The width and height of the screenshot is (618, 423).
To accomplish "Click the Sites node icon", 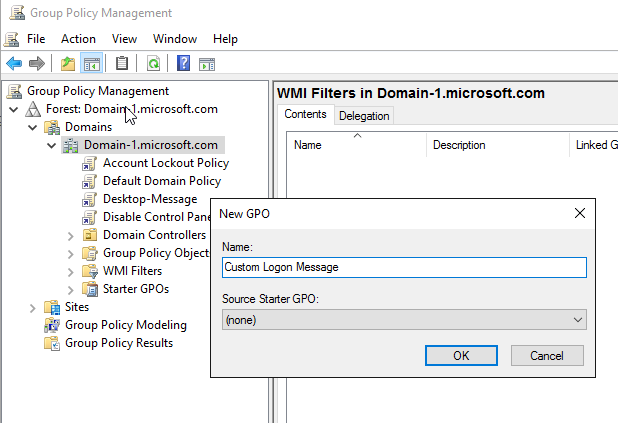I will (52, 307).
